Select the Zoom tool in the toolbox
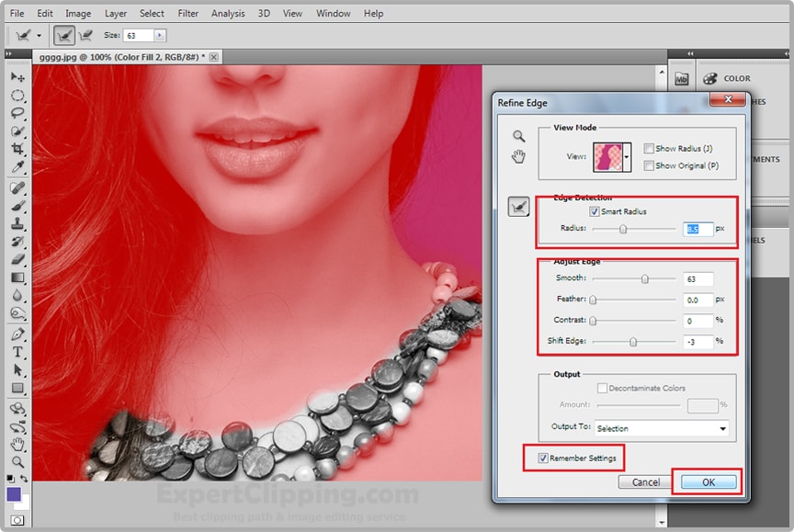 (17, 461)
